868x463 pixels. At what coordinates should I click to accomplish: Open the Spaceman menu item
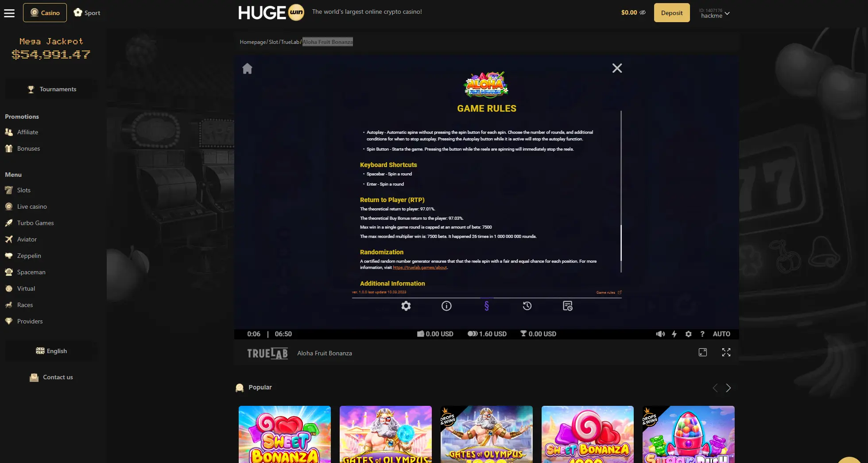click(31, 272)
